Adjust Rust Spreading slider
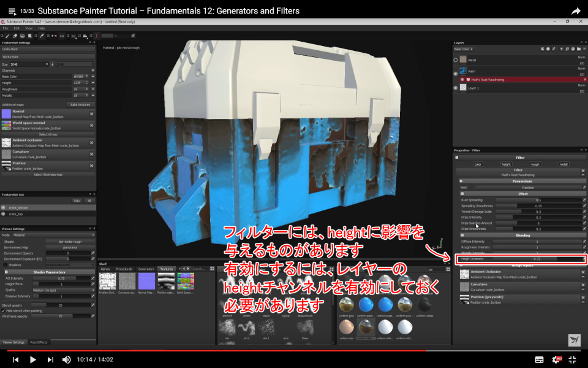This screenshot has height=368, width=588. pyautogui.click(x=538, y=200)
